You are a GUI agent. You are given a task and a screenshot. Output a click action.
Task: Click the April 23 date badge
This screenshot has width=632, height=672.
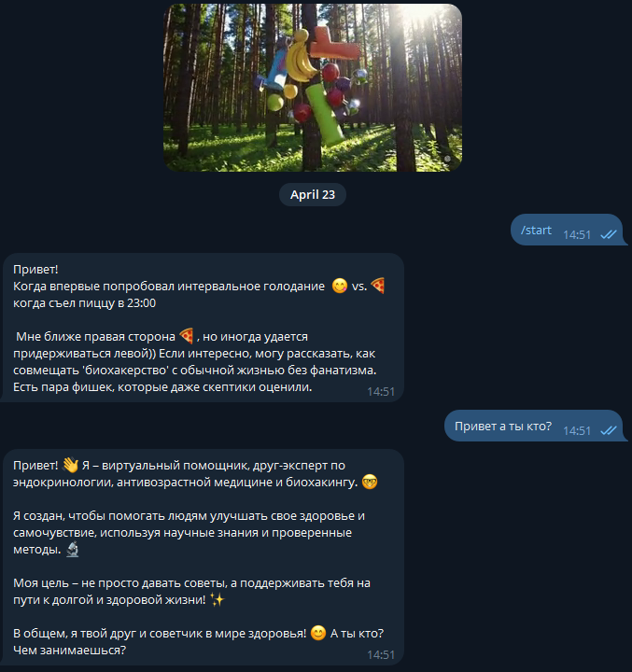click(313, 194)
